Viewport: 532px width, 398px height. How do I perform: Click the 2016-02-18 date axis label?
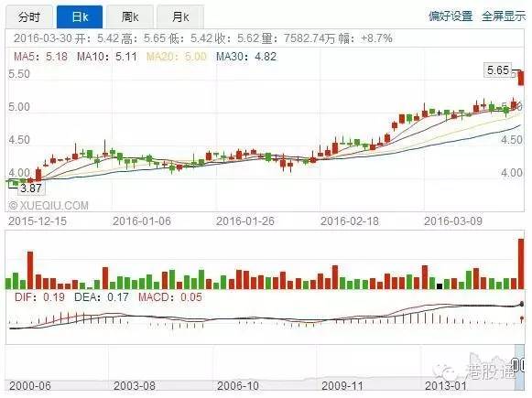349,221
